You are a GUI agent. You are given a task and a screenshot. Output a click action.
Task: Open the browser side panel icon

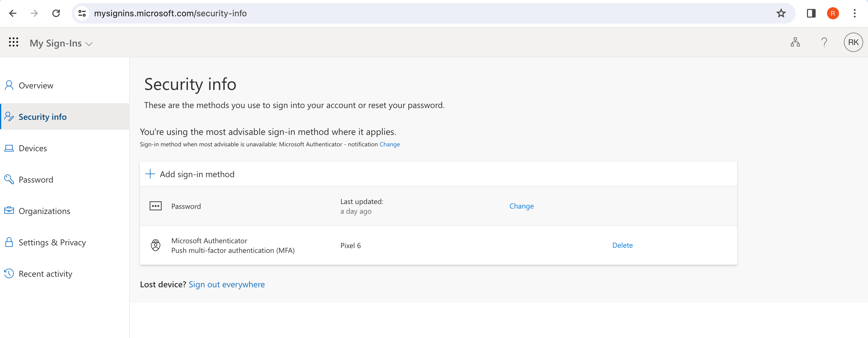pyautogui.click(x=811, y=14)
